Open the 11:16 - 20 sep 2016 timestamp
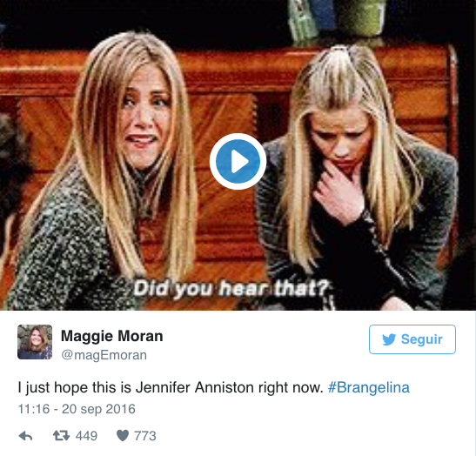 [77, 409]
